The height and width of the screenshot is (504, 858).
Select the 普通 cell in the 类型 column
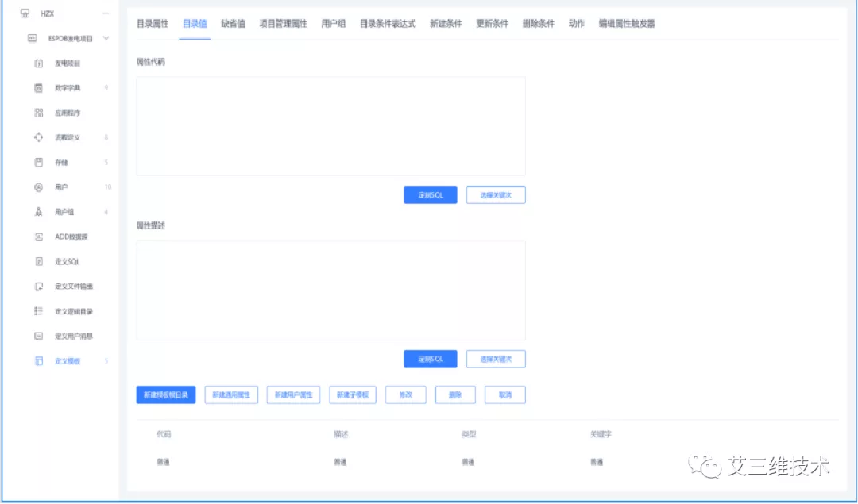click(x=468, y=462)
